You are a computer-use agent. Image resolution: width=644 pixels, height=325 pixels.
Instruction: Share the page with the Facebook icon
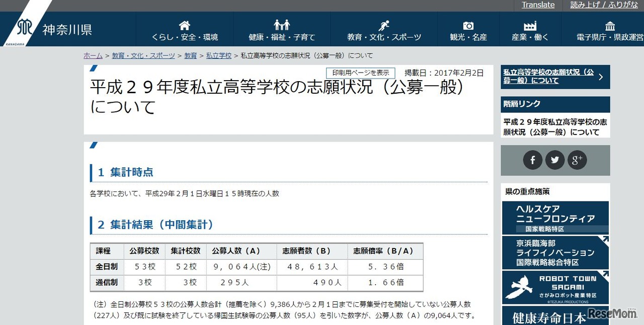coord(532,160)
